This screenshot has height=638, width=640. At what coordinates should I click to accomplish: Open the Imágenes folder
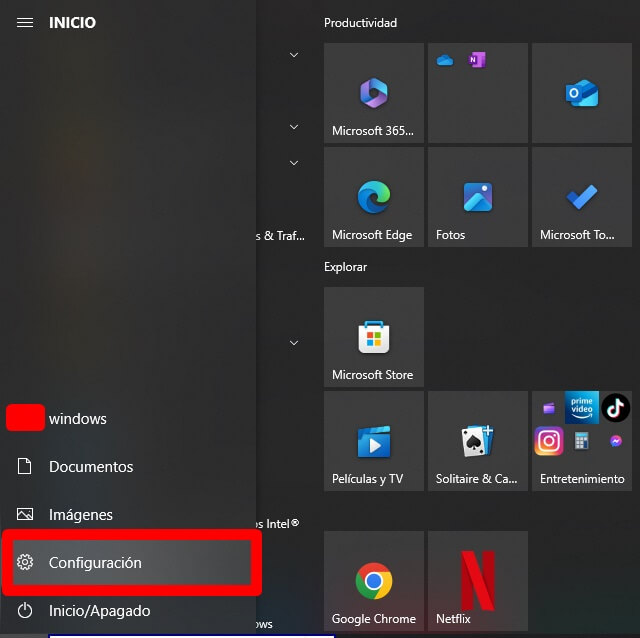128,514
